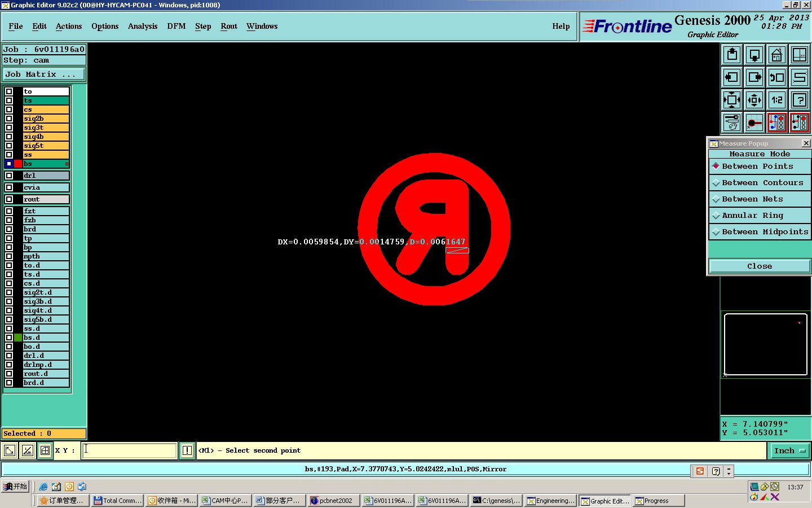Click the XY grid window icon
The height and width of the screenshot is (508, 812).
coord(800,55)
